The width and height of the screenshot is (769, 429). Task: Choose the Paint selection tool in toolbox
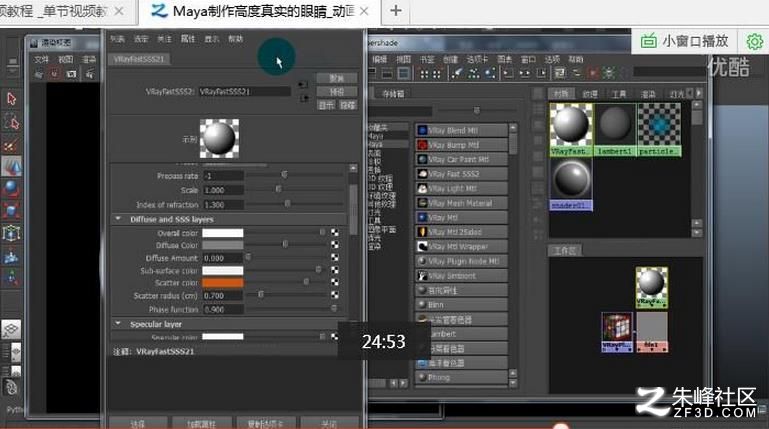pos(11,145)
